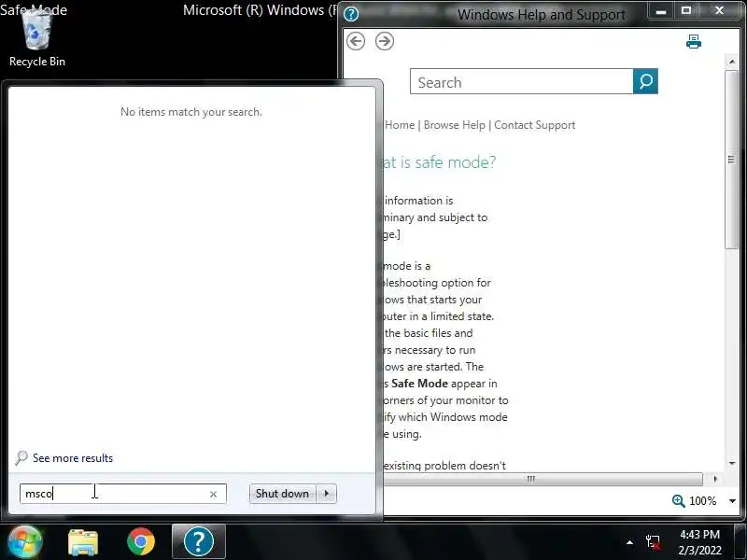Image resolution: width=747 pixels, height=560 pixels.
Task: Click the vertical scrollbar thumb in Help
Action: coord(731,160)
